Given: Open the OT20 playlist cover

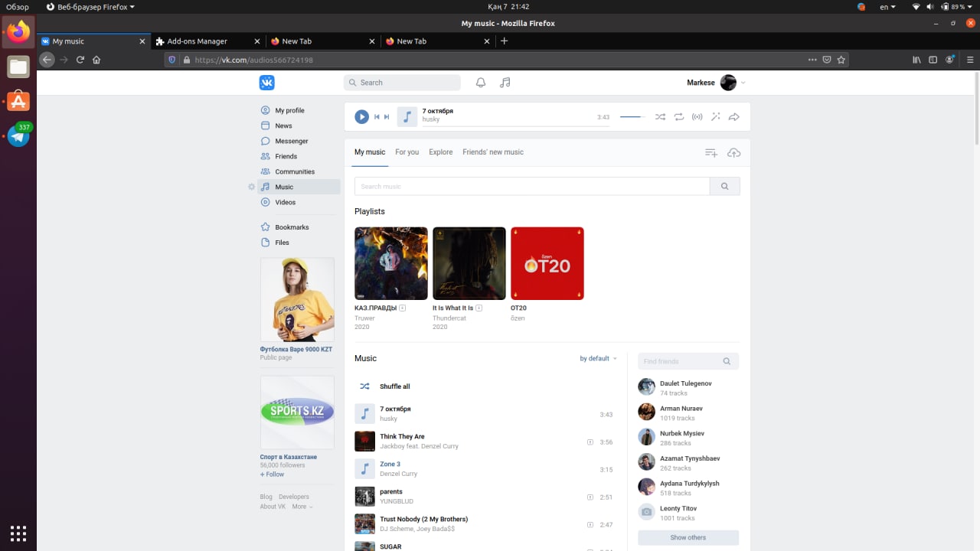Looking at the screenshot, I should click(547, 263).
